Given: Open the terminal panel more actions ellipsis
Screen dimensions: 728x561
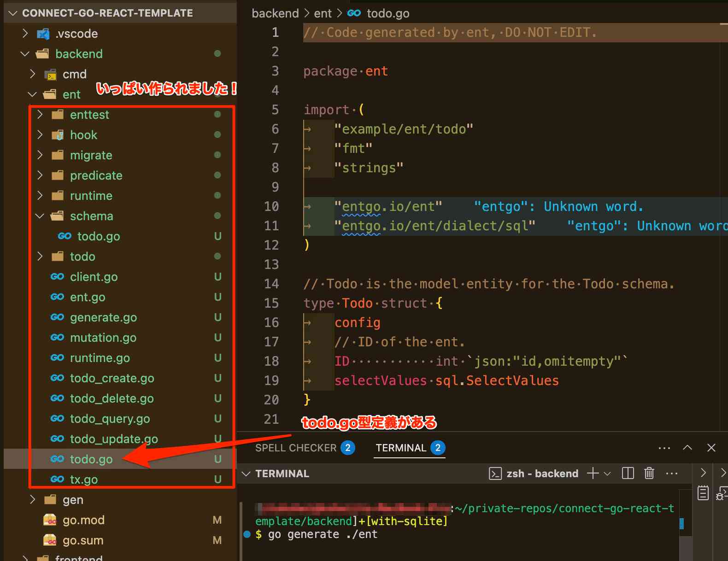Looking at the screenshot, I should coord(672,473).
